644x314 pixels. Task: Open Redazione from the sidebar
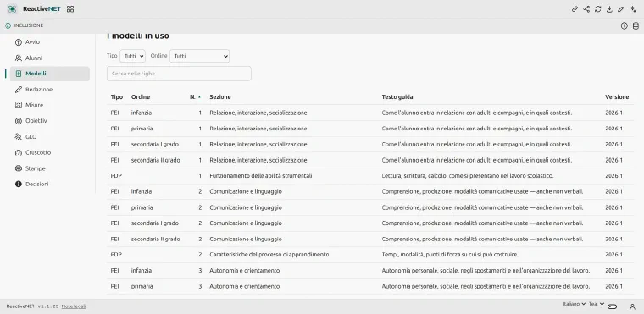click(x=39, y=90)
